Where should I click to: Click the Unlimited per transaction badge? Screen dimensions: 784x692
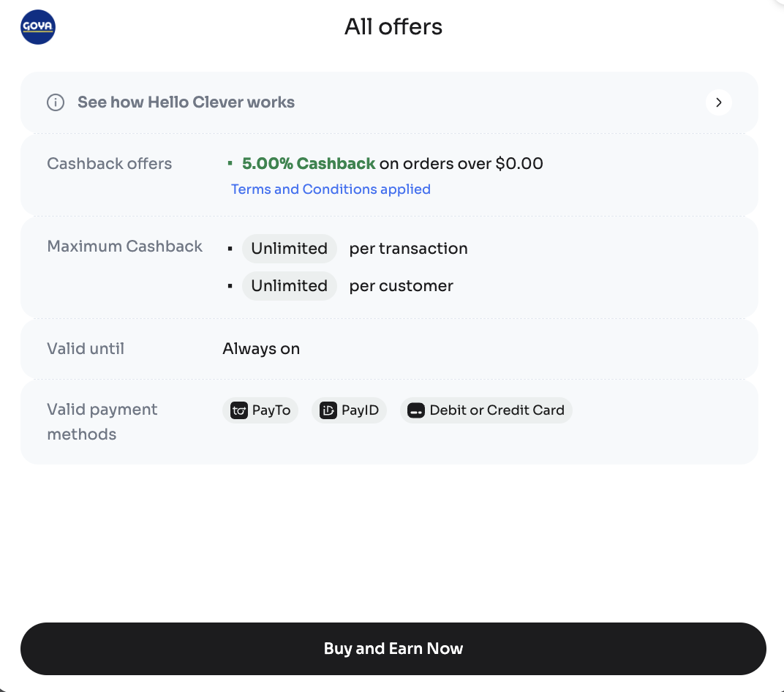[x=289, y=249]
